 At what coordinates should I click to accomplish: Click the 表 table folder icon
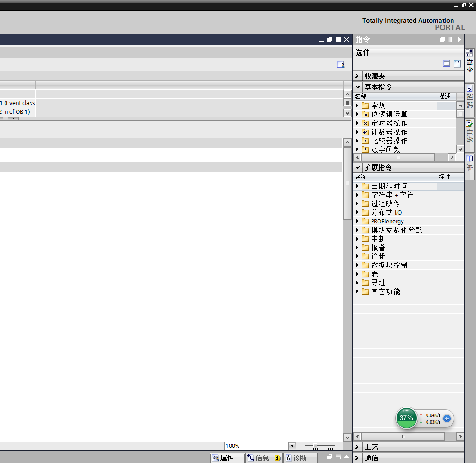click(x=366, y=274)
